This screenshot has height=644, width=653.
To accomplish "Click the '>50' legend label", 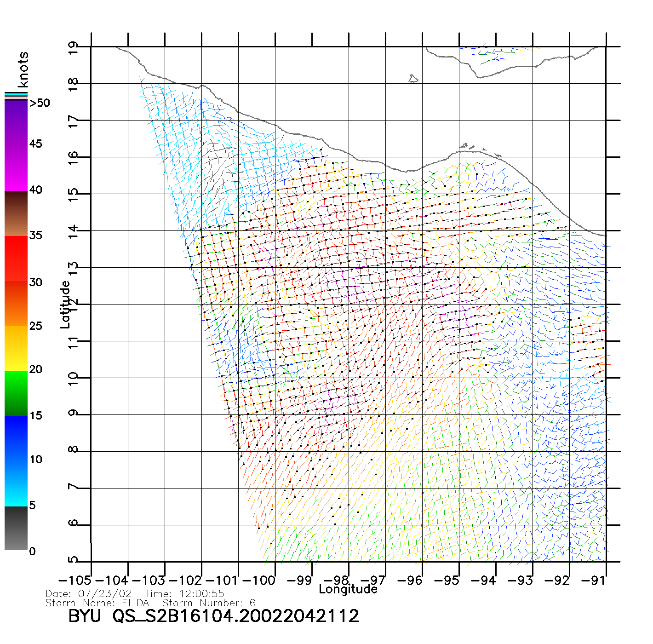I will click(x=40, y=103).
